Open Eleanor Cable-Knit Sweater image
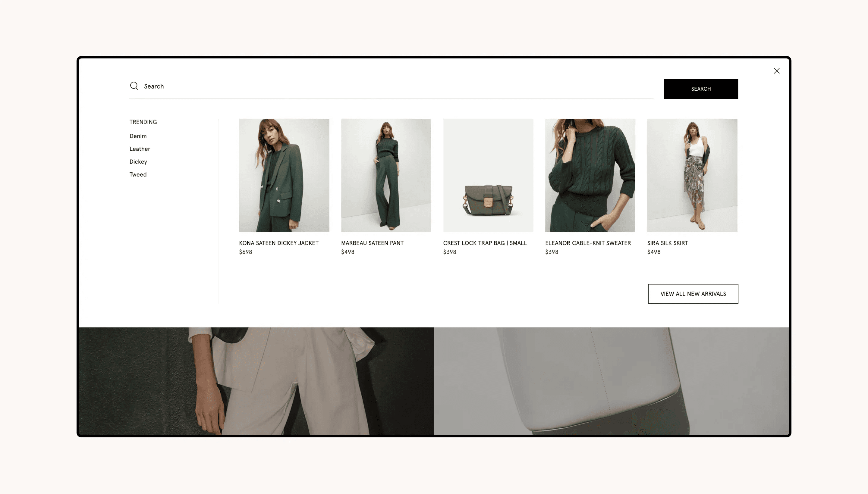Viewport: 868px width, 494px height. pyautogui.click(x=590, y=175)
